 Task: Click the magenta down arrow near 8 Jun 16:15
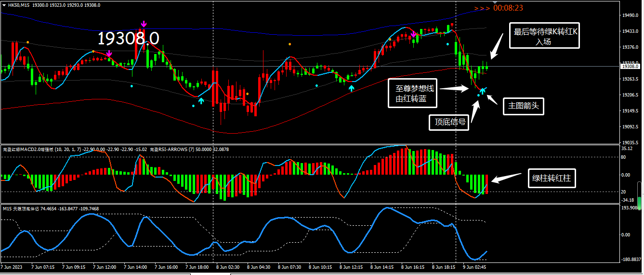tap(414, 34)
